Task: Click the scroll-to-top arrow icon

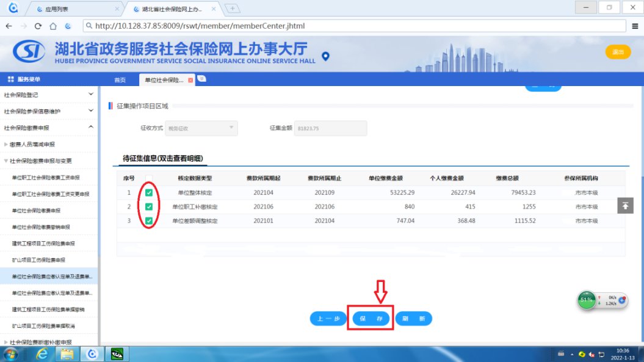Action: (x=625, y=206)
